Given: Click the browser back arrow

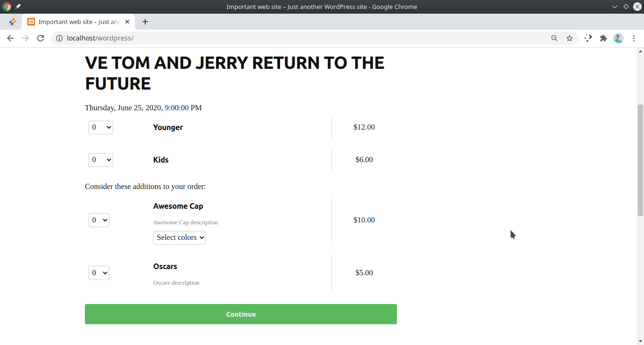Looking at the screenshot, I should 10,38.
